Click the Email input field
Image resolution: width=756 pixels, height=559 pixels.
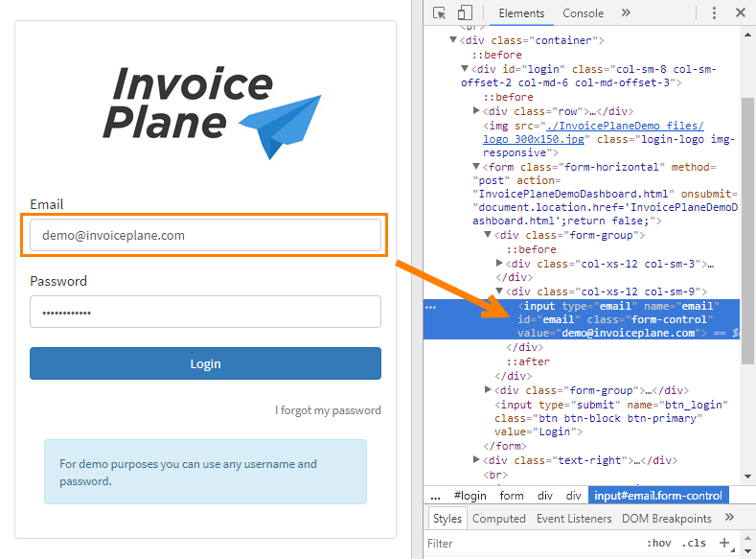[x=205, y=235]
